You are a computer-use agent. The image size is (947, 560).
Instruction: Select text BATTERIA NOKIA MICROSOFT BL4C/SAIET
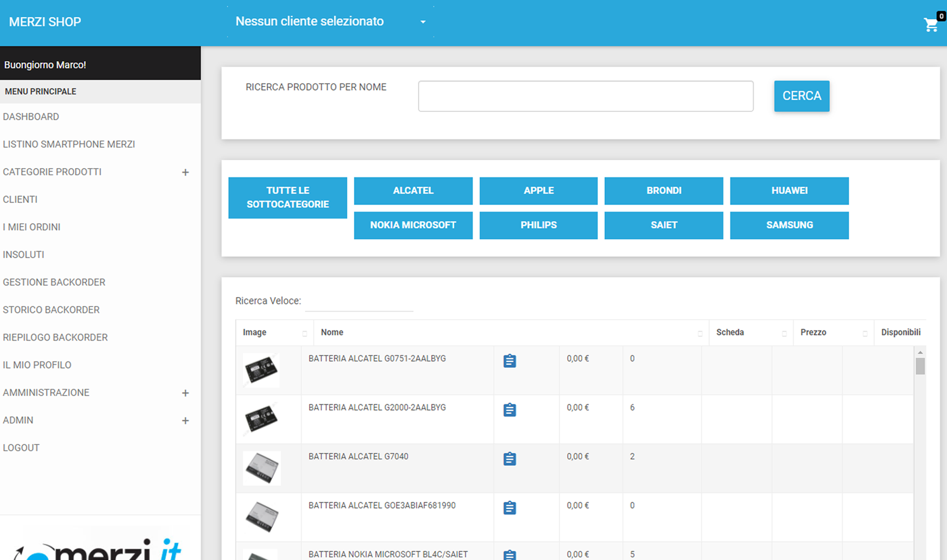(x=388, y=554)
